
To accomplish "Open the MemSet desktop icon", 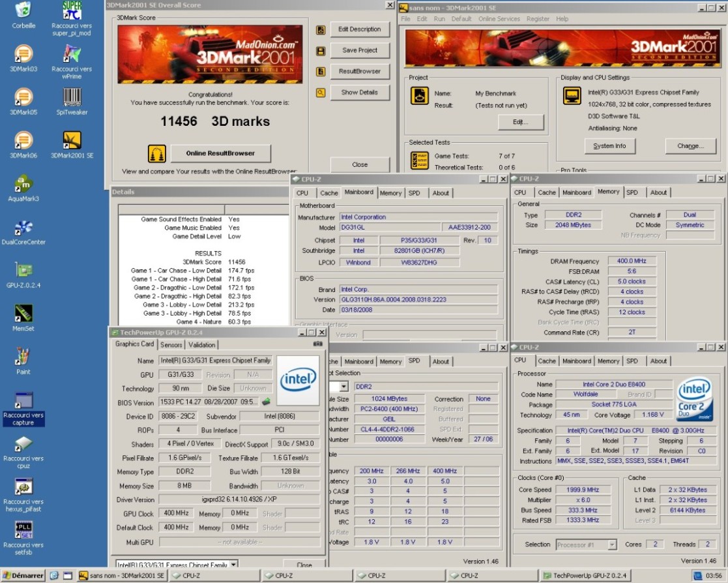I will pos(23,312).
